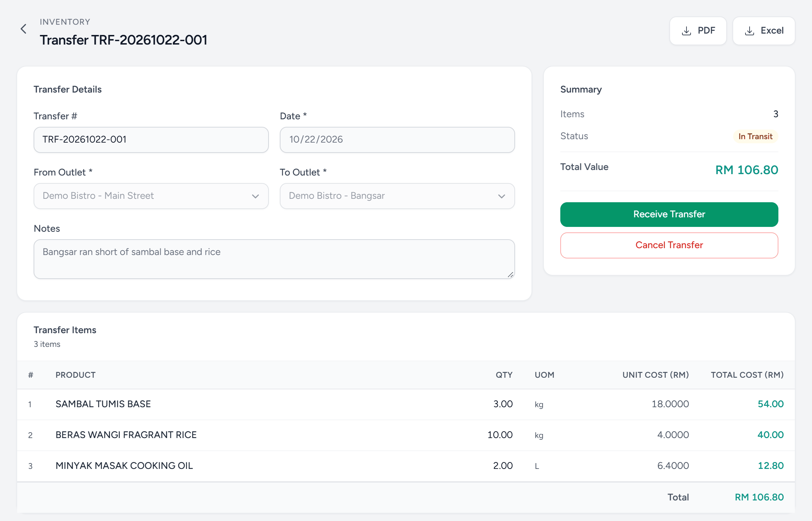Click the 3.00 quantity value
812x521 pixels.
click(503, 404)
